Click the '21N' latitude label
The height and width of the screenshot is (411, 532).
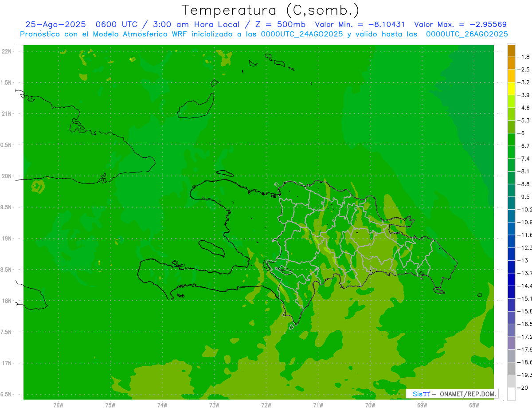[x=7, y=114]
